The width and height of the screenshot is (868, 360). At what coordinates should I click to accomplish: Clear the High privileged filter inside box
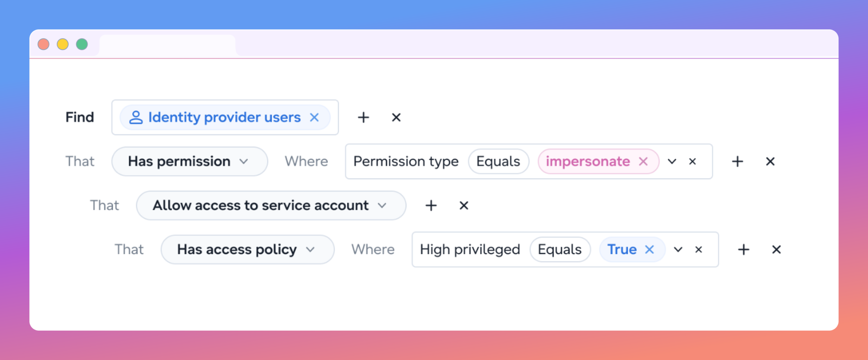(698, 249)
